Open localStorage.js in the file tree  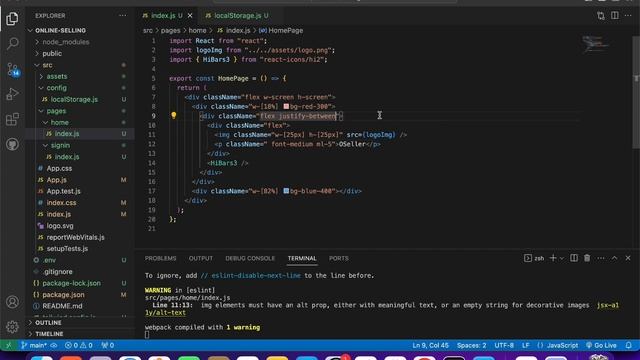click(74, 99)
